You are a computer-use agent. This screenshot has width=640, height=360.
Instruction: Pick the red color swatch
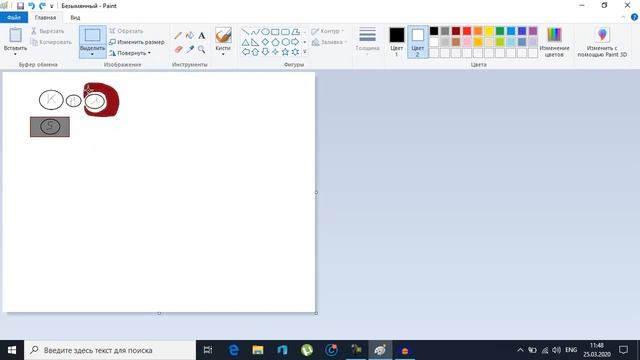pyautogui.click(x=467, y=31)
